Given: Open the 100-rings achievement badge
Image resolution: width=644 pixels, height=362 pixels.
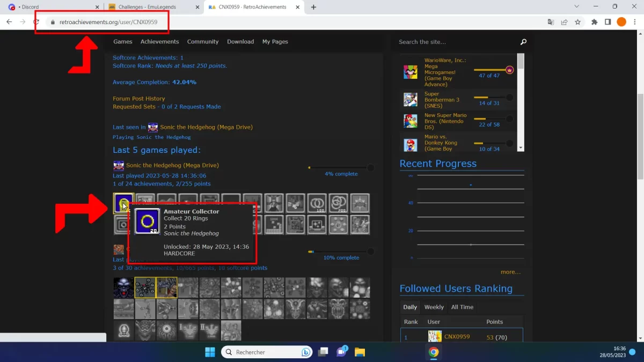Looking at the screenshot, I should coord(317,203).
